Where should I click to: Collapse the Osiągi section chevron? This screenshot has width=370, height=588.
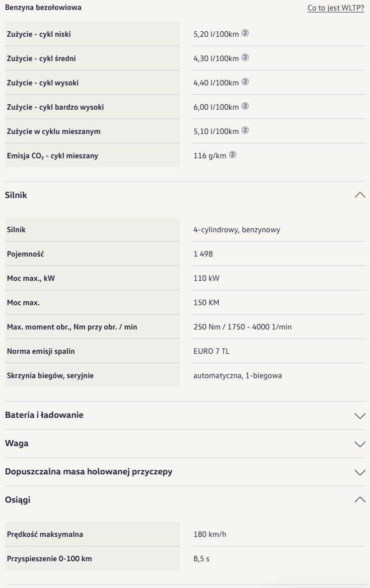click(x=360, y=500)
